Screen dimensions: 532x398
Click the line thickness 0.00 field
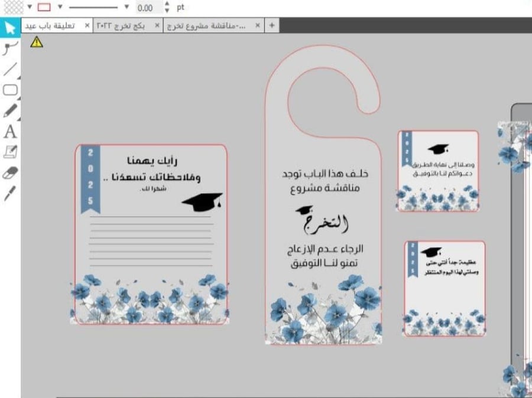tap(148, 8)
